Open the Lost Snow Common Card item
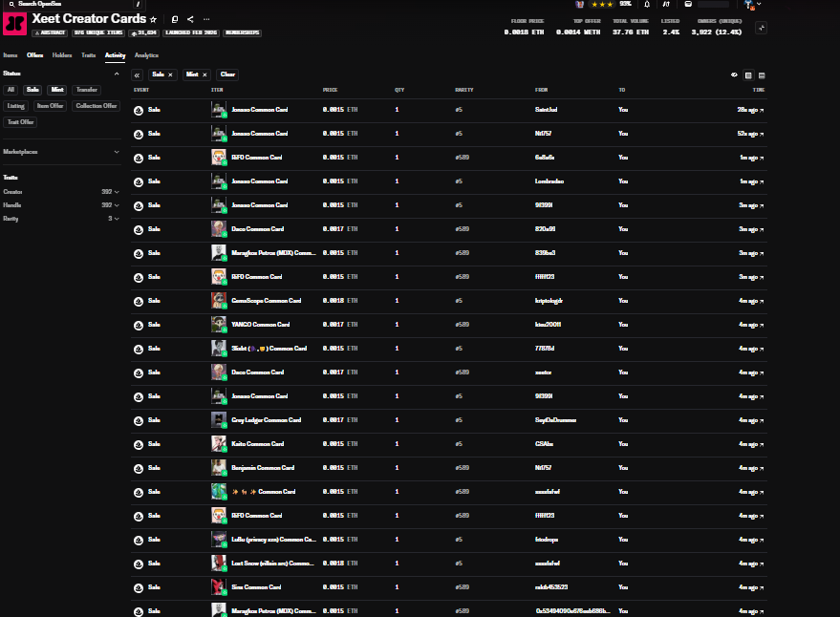 [x=272, y=564]
